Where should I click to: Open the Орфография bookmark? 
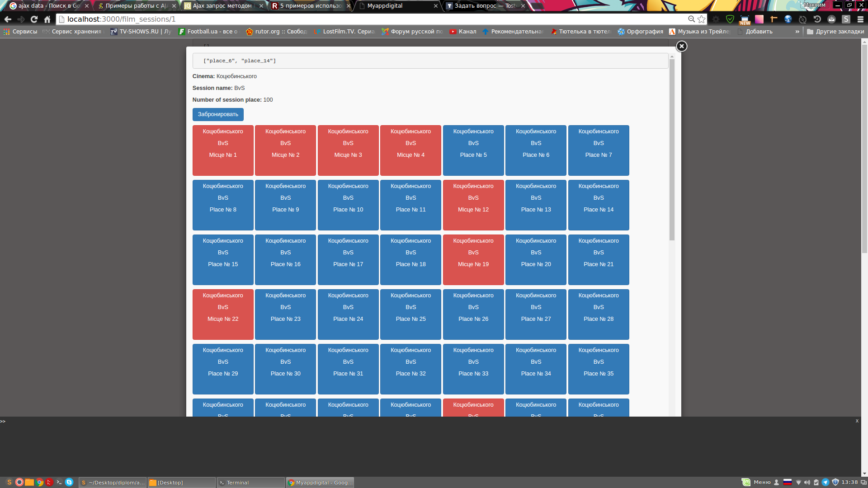(x=641, y=32)
